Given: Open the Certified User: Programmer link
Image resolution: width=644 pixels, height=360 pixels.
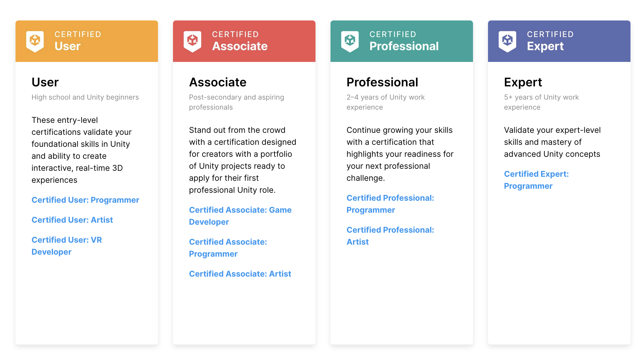Looking at the screenshot, I should point(85,200).
